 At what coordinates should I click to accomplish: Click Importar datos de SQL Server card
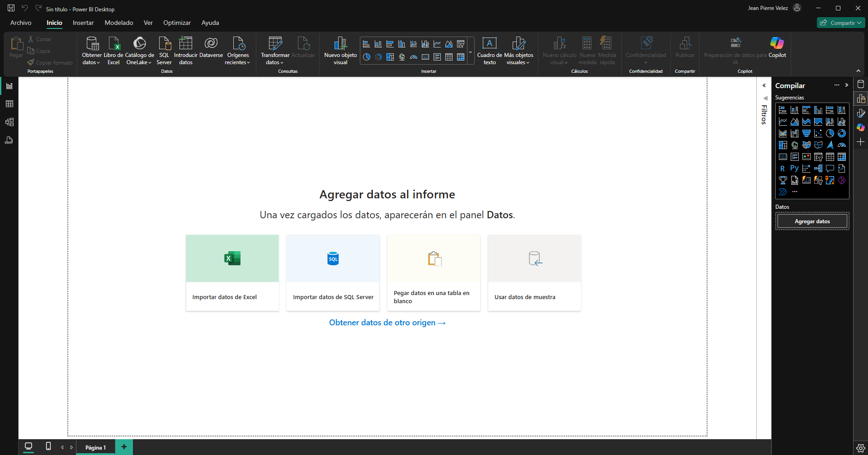click(x=333, y=272)
